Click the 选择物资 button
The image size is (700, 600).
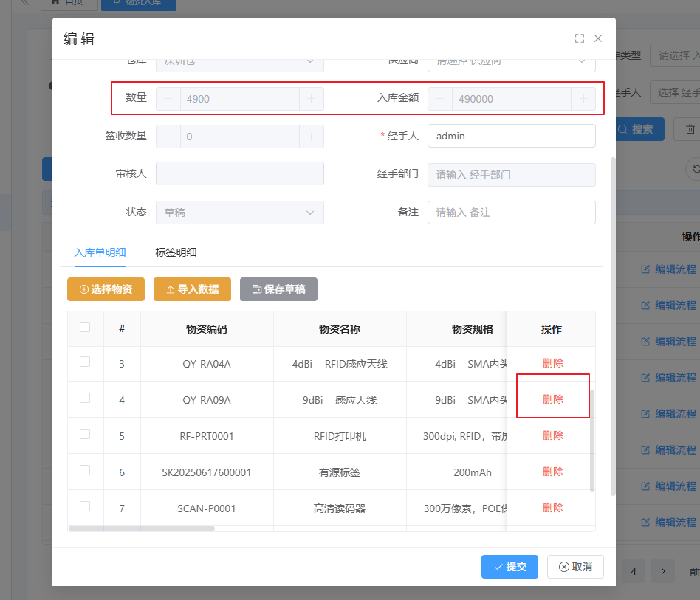[106, 289]
